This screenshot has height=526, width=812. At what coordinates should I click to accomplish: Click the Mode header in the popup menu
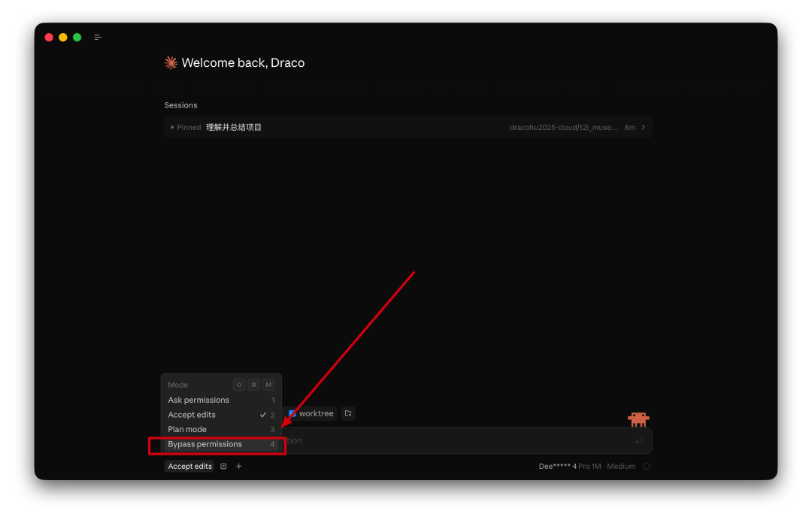point(177,384)
